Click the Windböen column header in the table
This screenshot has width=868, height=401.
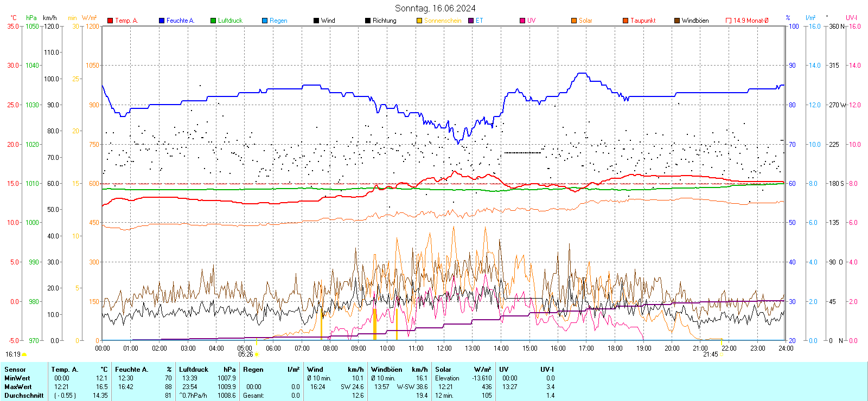coord(387,370)
